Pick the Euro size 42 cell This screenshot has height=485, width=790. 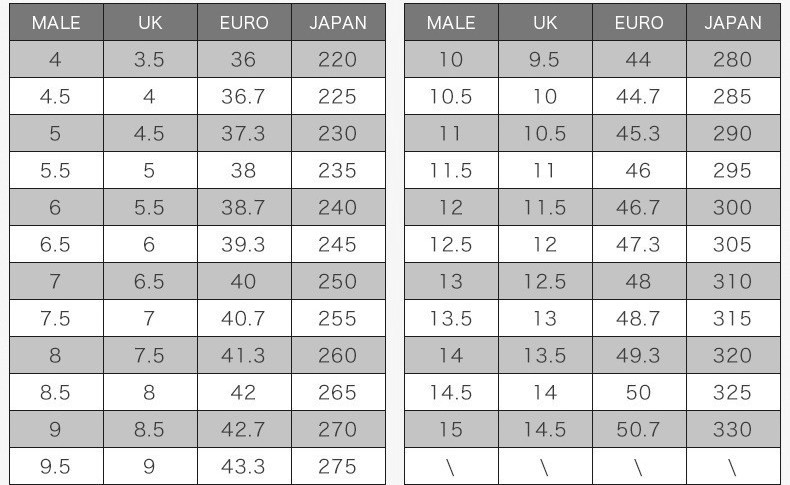tap(244, 393)
